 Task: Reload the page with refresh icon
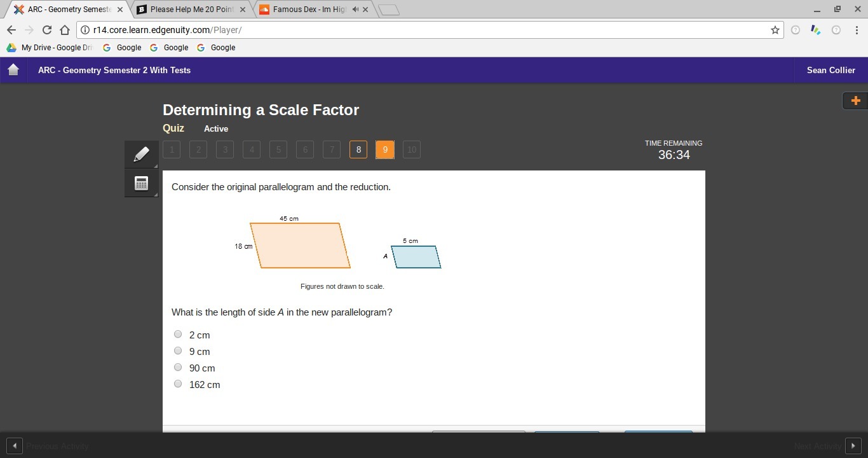(x=46, y=30)
